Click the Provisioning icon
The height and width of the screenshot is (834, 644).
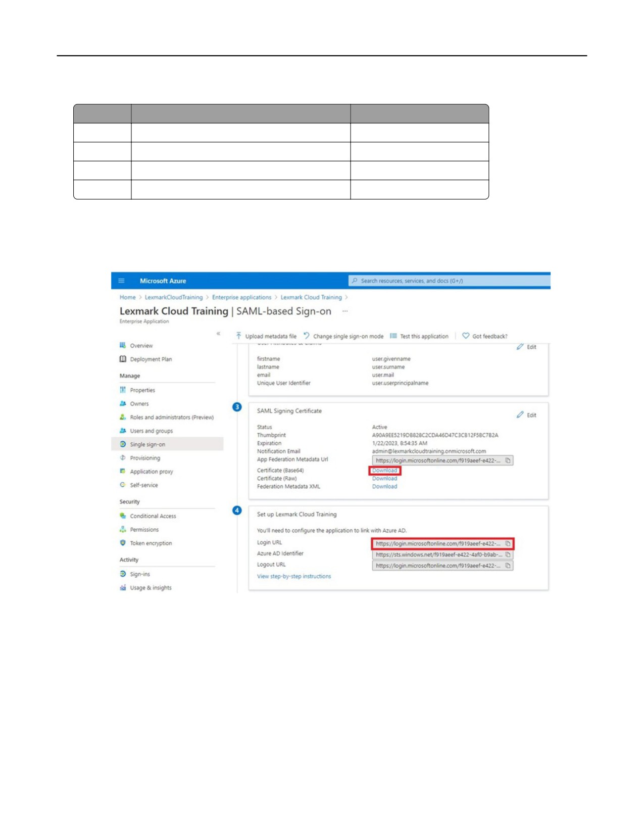123,458
